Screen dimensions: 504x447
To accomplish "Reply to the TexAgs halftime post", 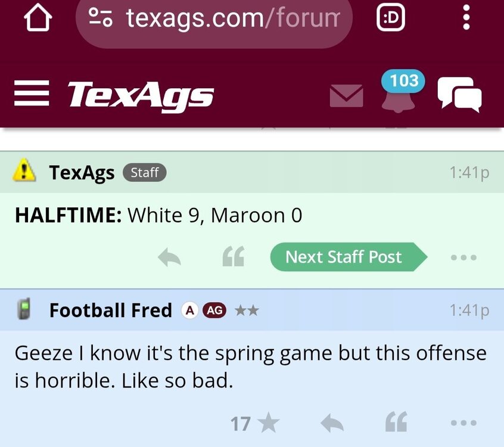I will coord(169,257).
